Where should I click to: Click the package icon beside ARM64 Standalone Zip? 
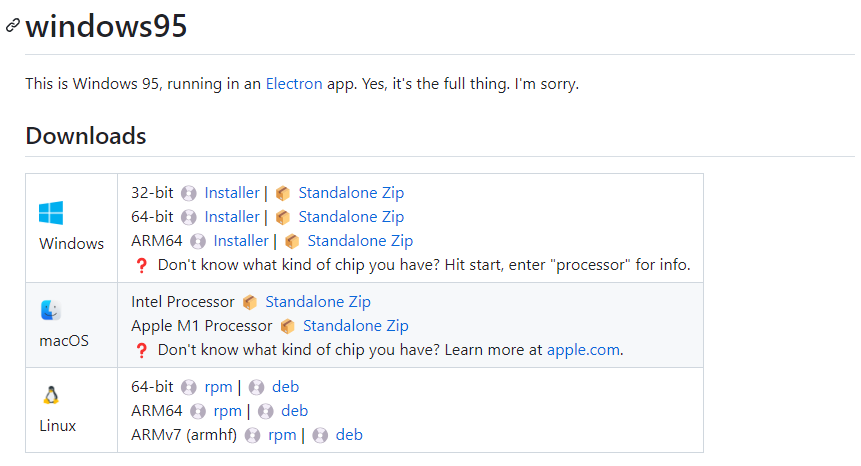292,242
